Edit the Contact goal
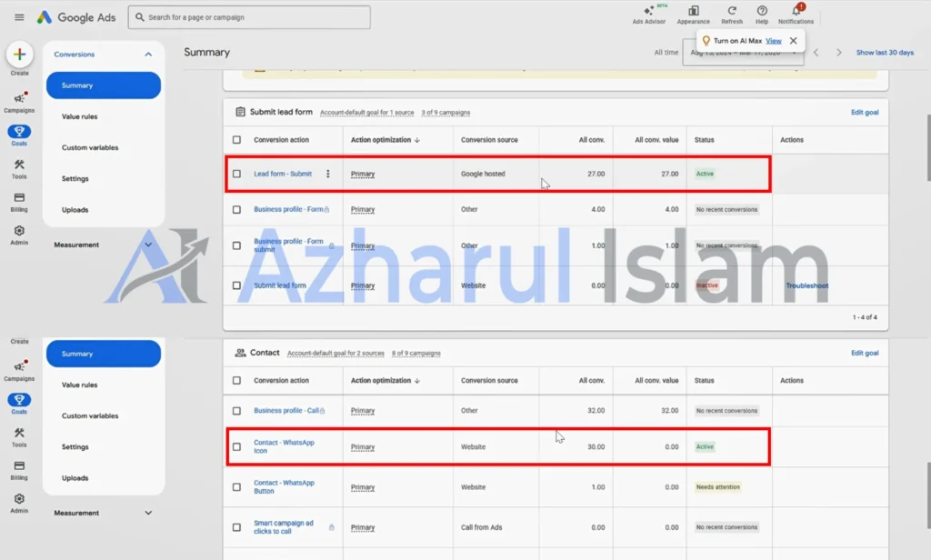 pos(865,353)
